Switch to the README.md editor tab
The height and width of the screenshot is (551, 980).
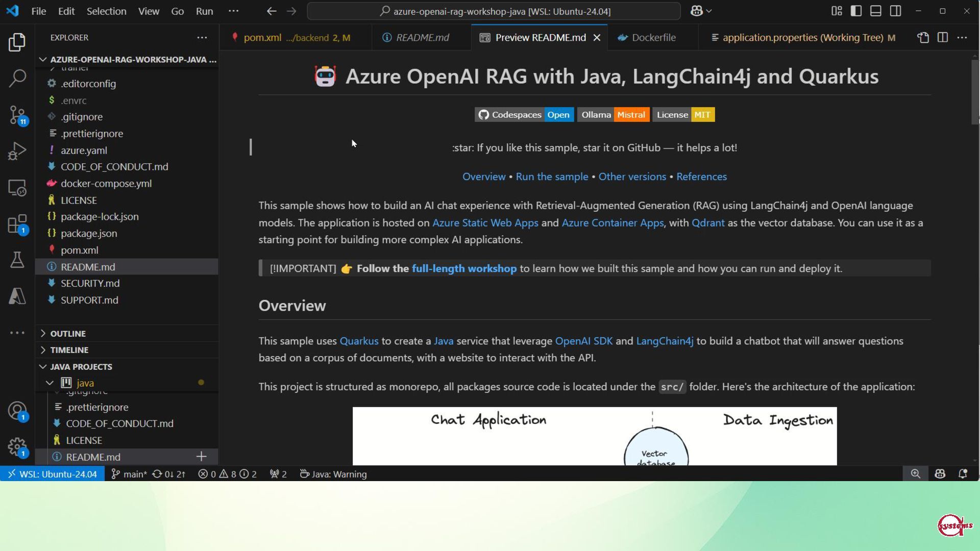[x=422, y=38]
